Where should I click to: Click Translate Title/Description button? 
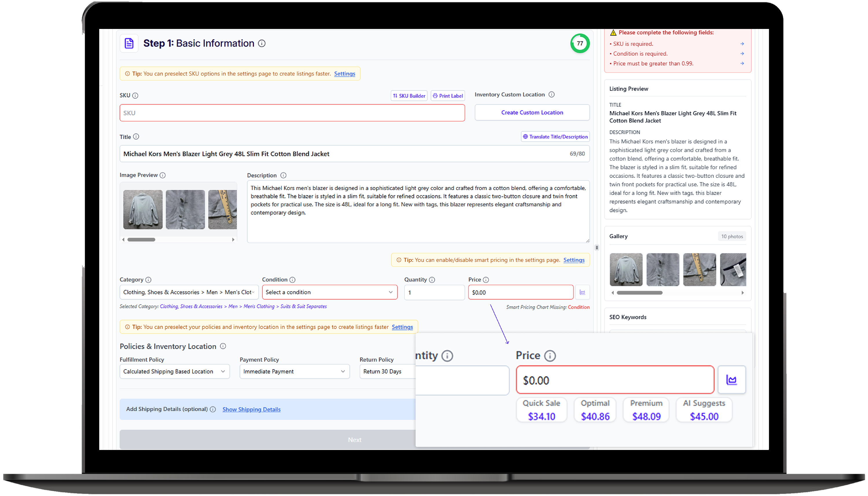(555, 137)
